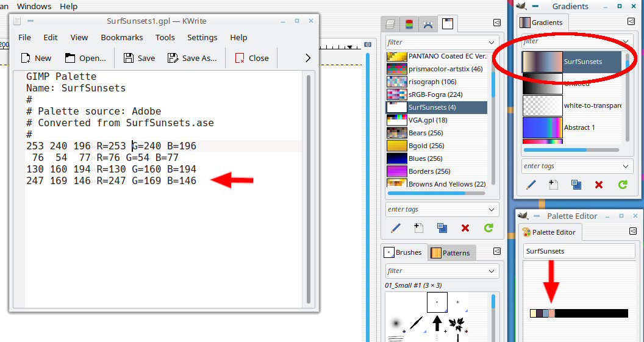
Task: Select the Bgold (256) palette
Action: pos(437,145)
